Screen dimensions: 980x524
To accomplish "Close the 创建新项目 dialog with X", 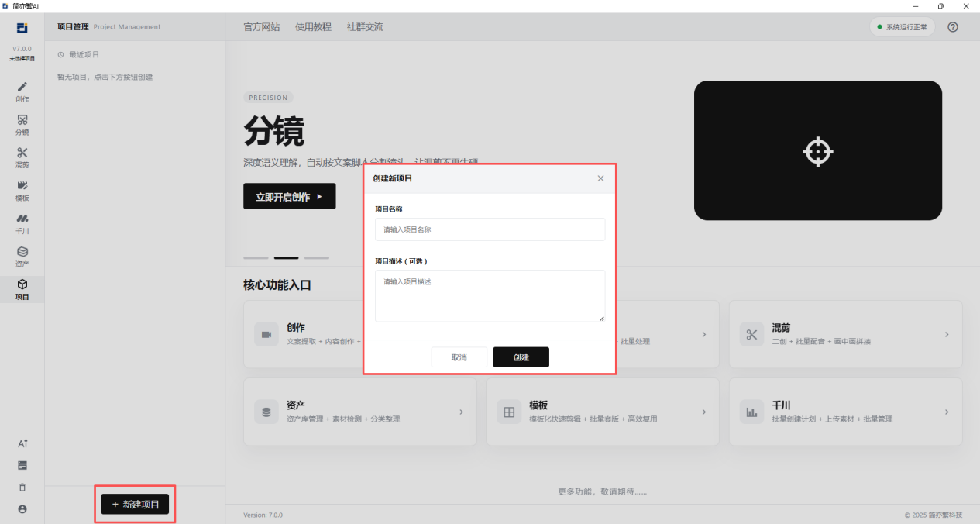I will pyautogui.click(x=600, y=178).
